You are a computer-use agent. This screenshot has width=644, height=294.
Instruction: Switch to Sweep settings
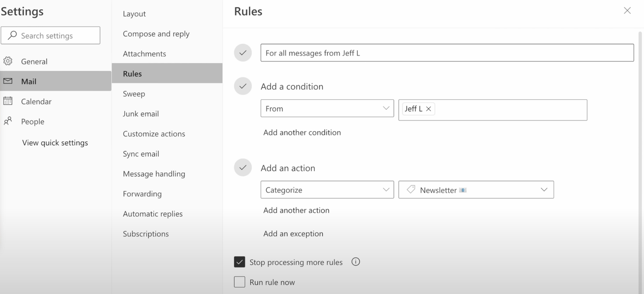coord(134,93)
